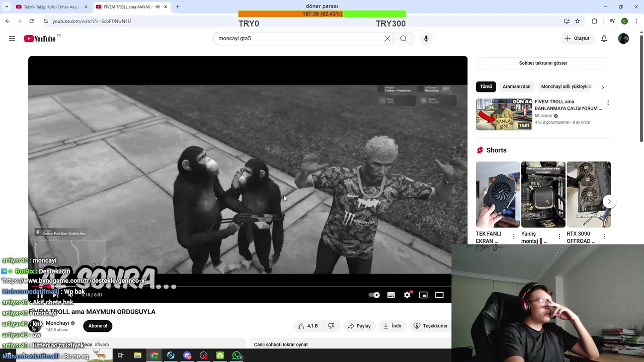The width and height of the screenshot is (644, 362).
Task: Toggle subtitles captions button
Action: pyautogui.click(x=391, y=295)
